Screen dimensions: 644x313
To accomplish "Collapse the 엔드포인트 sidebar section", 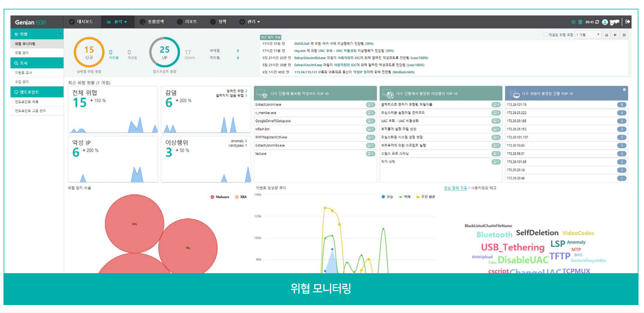I will [x=37, y=92].
